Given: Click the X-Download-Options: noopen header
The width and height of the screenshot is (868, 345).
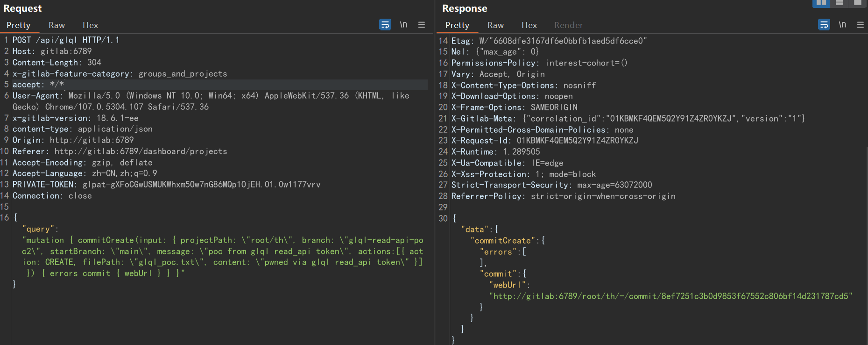Looking at the screenshot, I should tap(512, 96).
